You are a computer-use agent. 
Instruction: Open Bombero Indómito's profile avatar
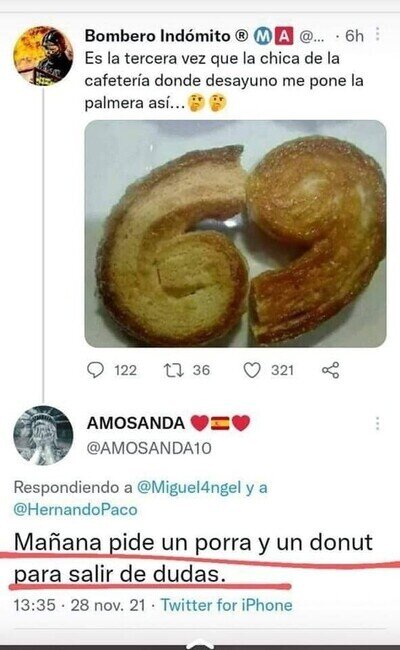[43, 56]
